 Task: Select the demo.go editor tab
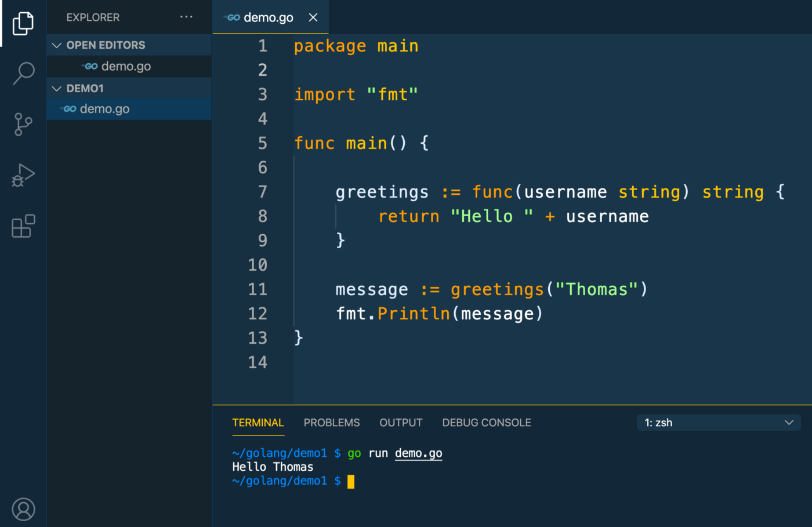(x=271, y=17)
